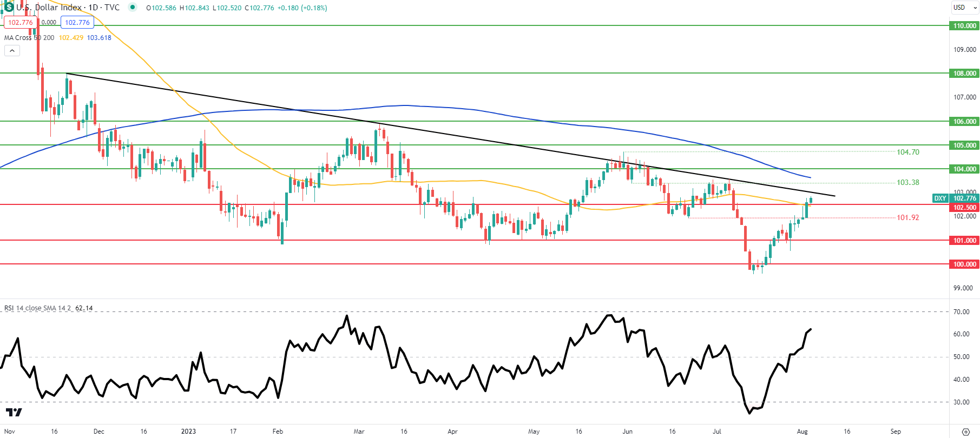Click the MA value 102.429
This screenshot has height=438, width=980.
[x=71, y=38]
